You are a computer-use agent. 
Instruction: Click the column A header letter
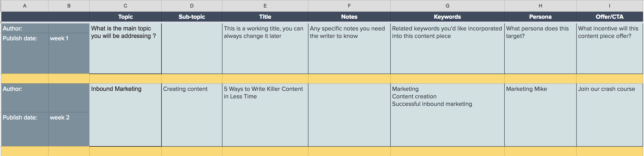pyautogui.click(x=25, y=5)
